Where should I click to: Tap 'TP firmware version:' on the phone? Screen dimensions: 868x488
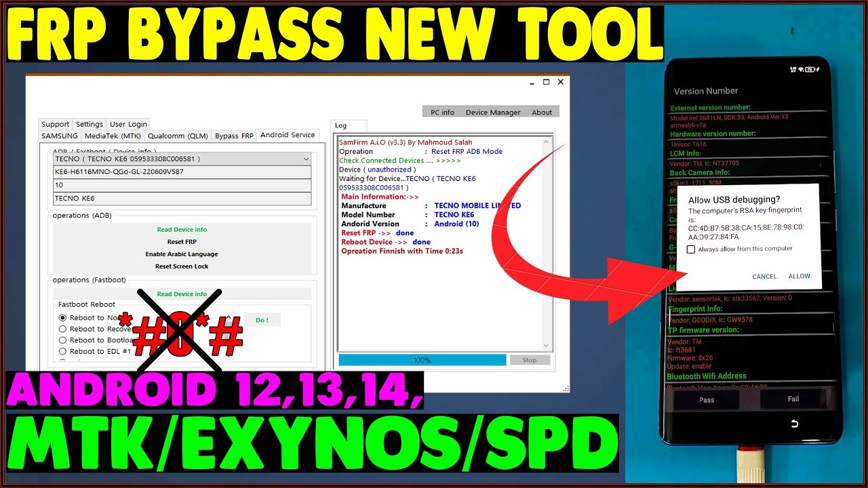[x=703, y=330]
